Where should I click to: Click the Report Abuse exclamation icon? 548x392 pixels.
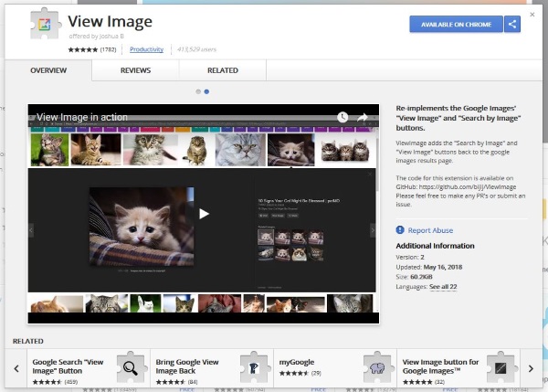[x=400, y=229]
